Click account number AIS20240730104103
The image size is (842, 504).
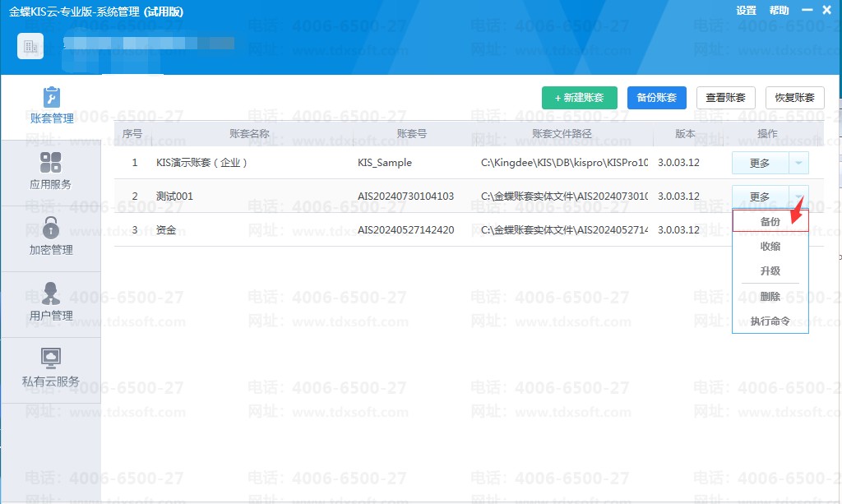pos(405,197)
